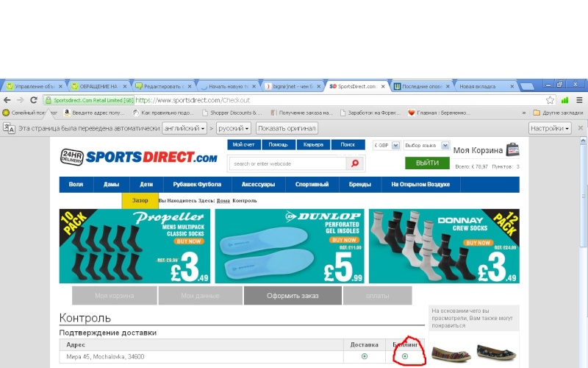Click the Мой счет button

pos(244,144)
